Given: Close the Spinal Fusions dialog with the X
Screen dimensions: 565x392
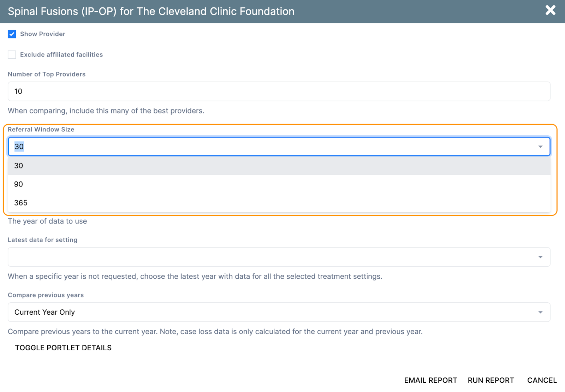Looking at the screenshot, I should pos(550,10).
